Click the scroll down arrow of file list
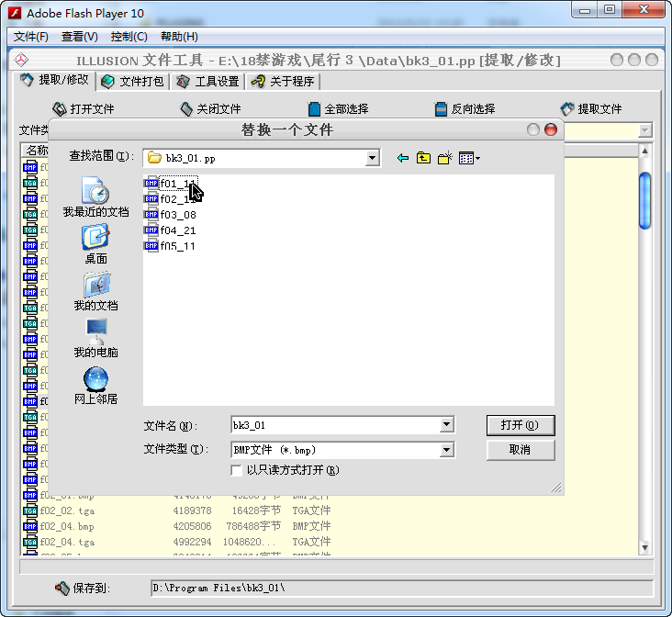The height and width of the screenshot is (617, 672). tap(644, 547)
